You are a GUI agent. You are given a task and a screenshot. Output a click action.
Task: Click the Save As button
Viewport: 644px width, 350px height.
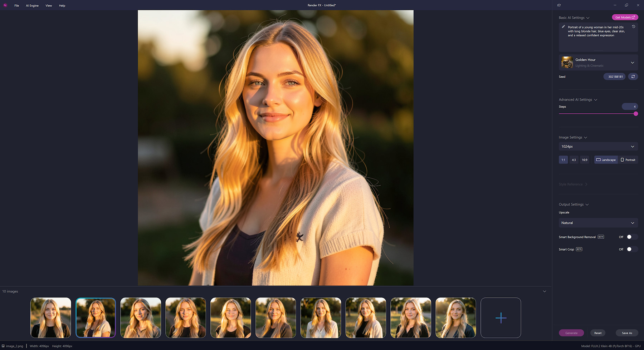[627, 333]
